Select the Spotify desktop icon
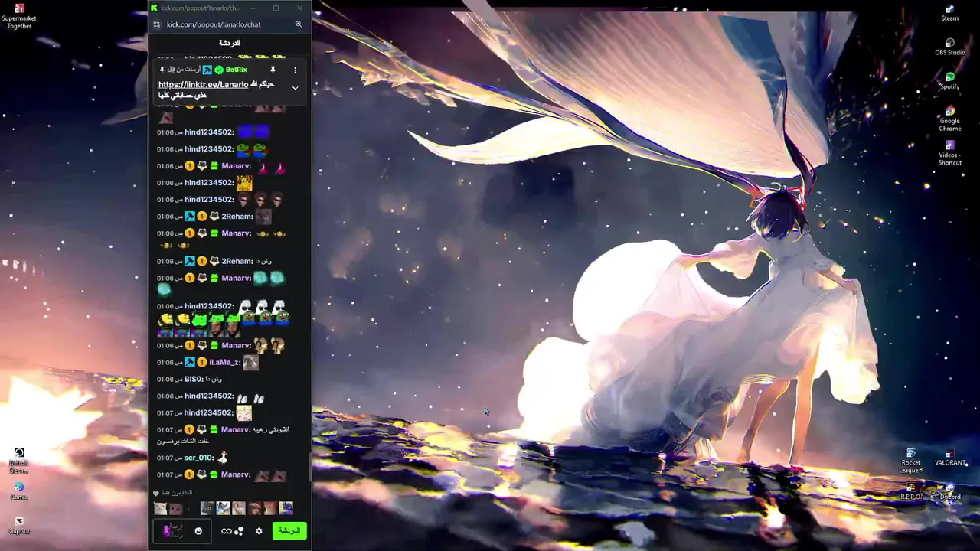 tap(949, 81)
